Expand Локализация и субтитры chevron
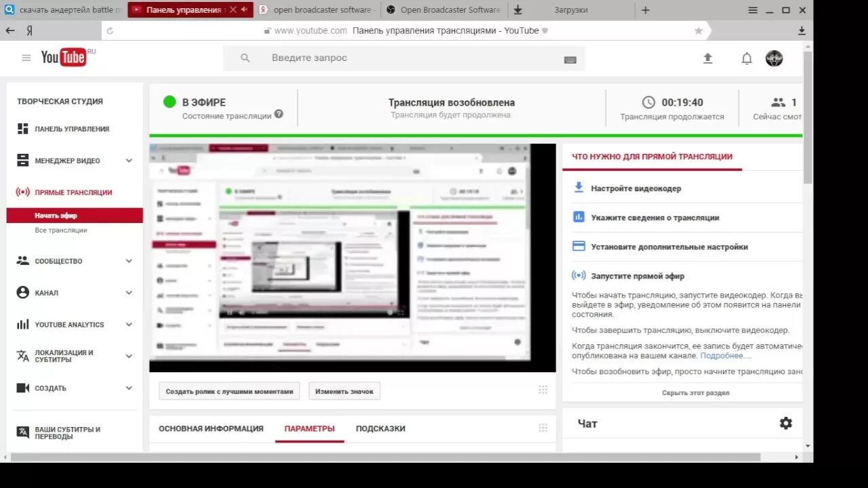 pos(129,357)
